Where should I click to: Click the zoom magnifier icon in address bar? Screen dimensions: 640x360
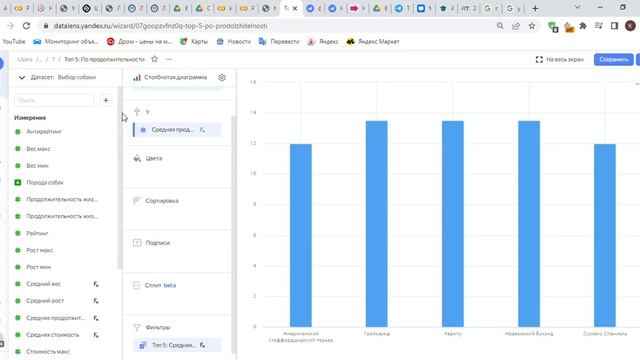tap(500, 26)
